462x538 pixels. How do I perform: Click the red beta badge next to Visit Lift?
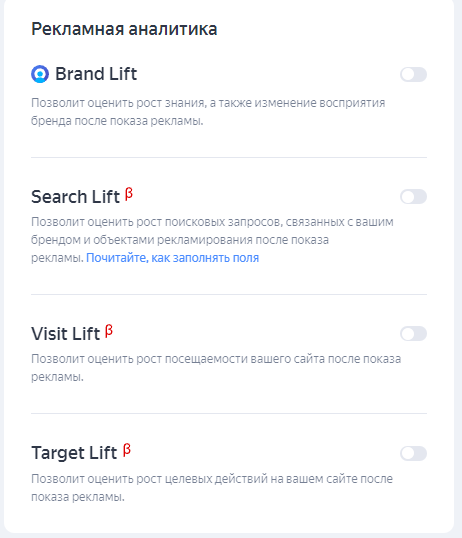pos(109,331)
